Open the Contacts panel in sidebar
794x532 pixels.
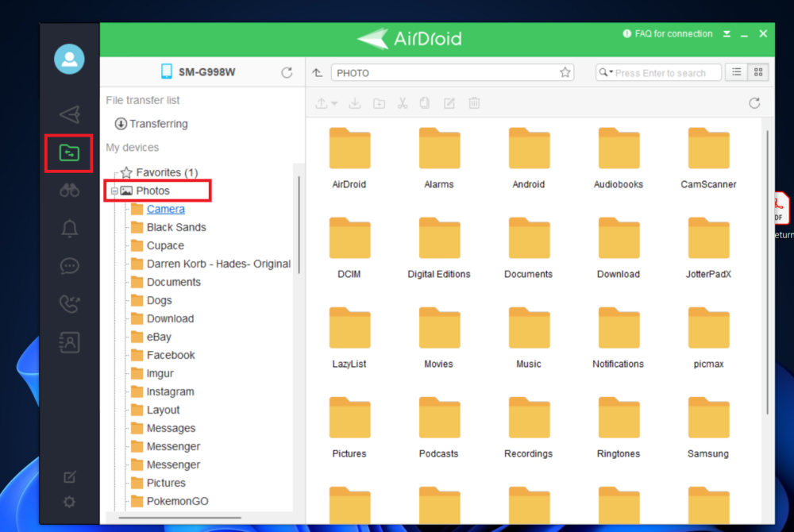69,342
